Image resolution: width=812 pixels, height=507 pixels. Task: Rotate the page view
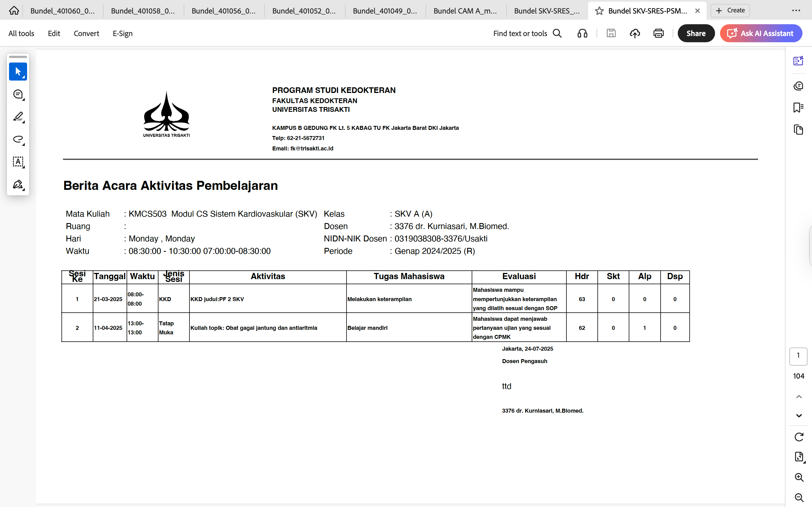[x=799, y=437]
